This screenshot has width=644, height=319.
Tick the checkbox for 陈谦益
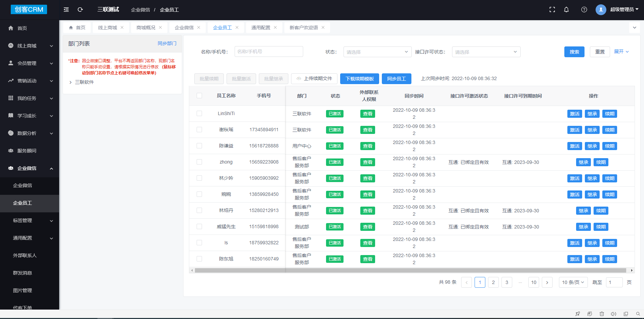click(x=199, y=146)
